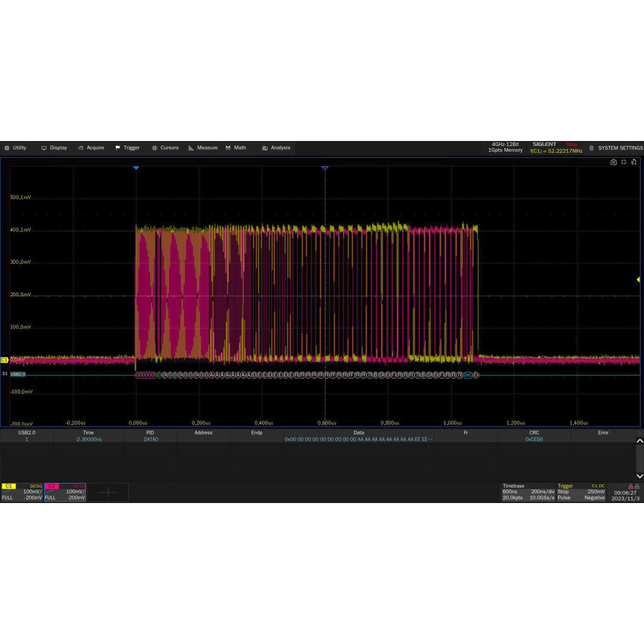Click the zoom/expand icon in grid corner
644x644 pixels.
(623, 162)
